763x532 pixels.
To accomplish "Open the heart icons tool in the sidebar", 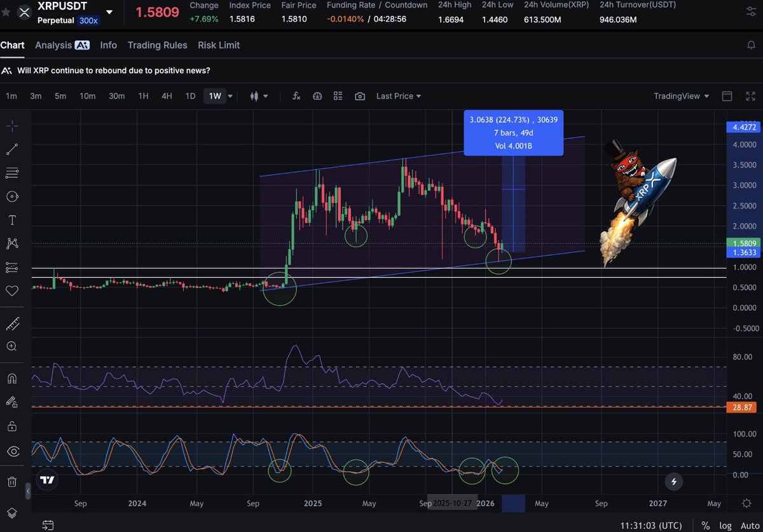I will [11, 290].
